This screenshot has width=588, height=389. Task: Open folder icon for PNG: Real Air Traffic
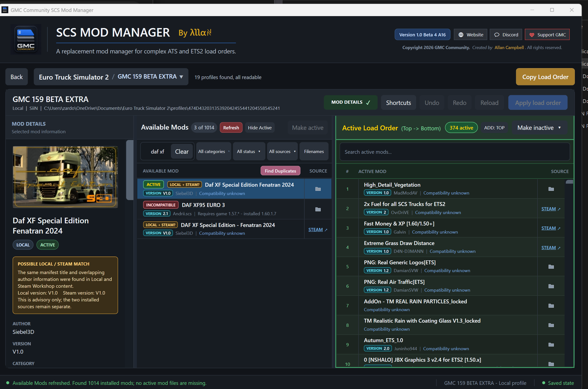click(x=551, y=286)
